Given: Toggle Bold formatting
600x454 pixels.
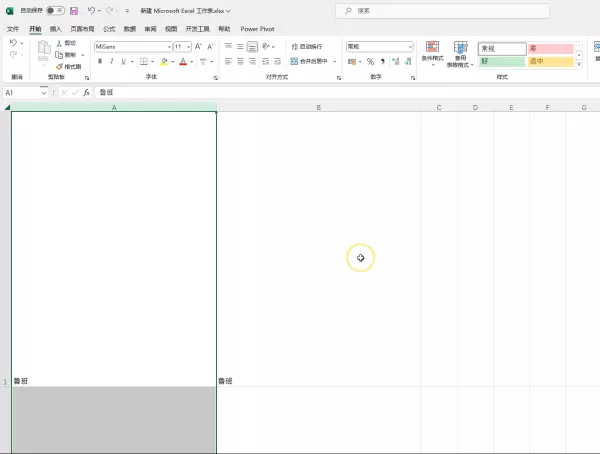Looking at the screenshot, I should pos(100,61).
